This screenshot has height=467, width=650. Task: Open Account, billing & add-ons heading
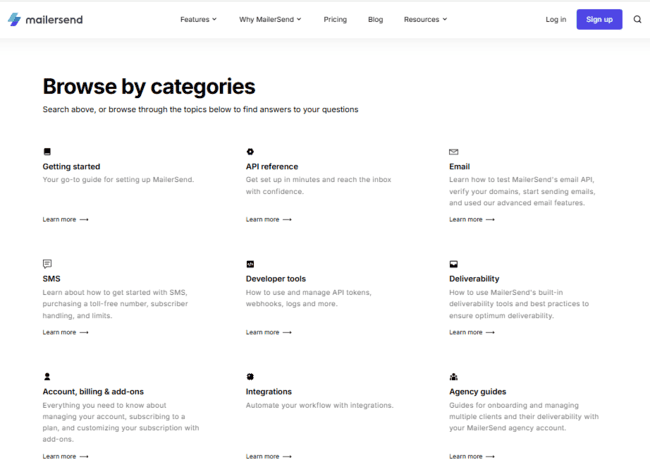93,391
